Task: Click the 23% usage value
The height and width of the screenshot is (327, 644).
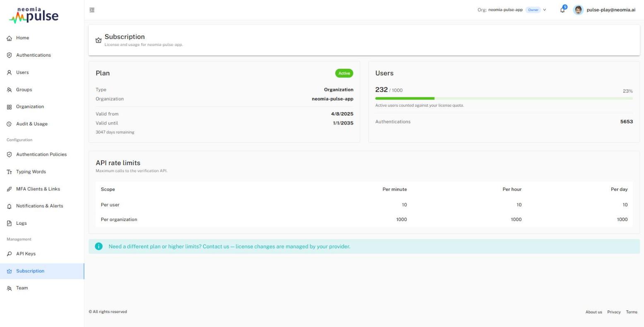Action: (x=627, y=91)
